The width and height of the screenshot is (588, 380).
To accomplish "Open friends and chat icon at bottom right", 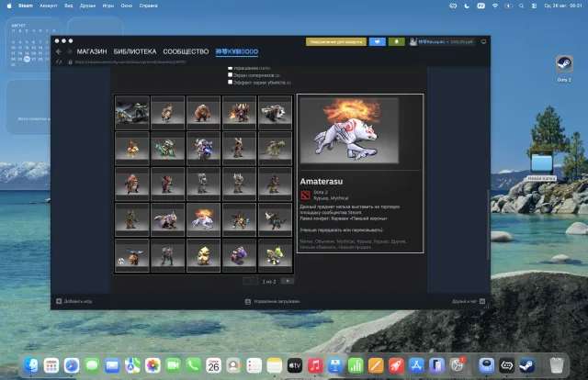I will [482, 301].
